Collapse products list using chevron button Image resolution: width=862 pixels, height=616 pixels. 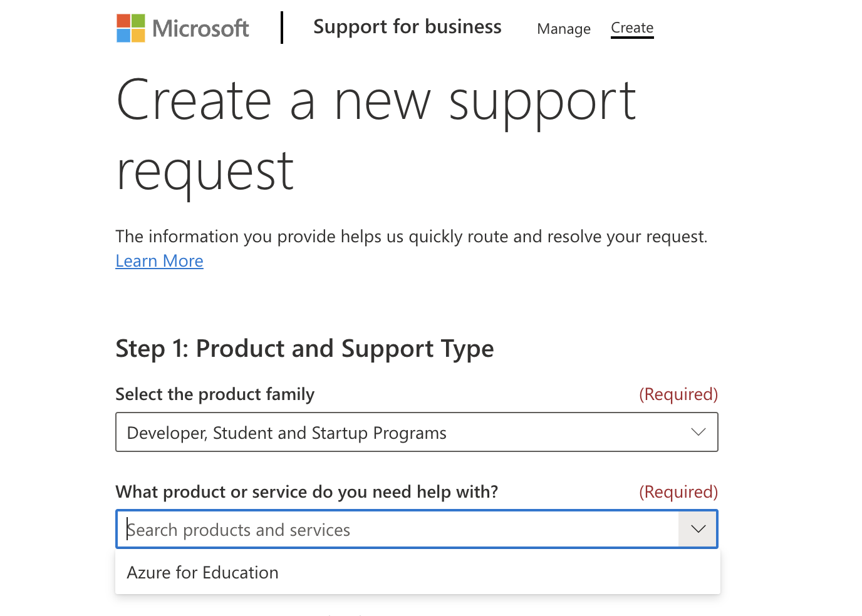pos(698,530)
